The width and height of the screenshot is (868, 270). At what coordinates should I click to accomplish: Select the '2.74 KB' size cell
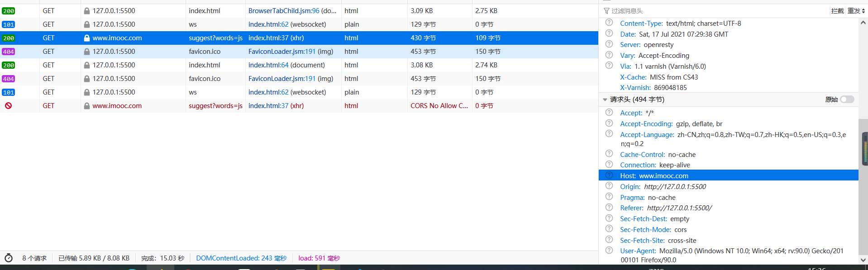(535, 65)
